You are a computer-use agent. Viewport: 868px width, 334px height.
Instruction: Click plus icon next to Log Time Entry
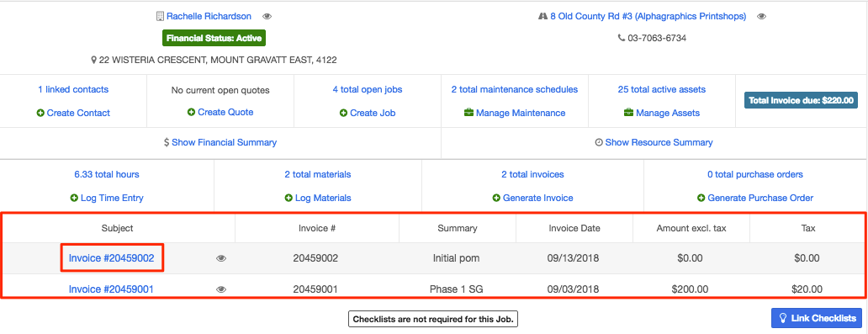(x=74, y=198)
